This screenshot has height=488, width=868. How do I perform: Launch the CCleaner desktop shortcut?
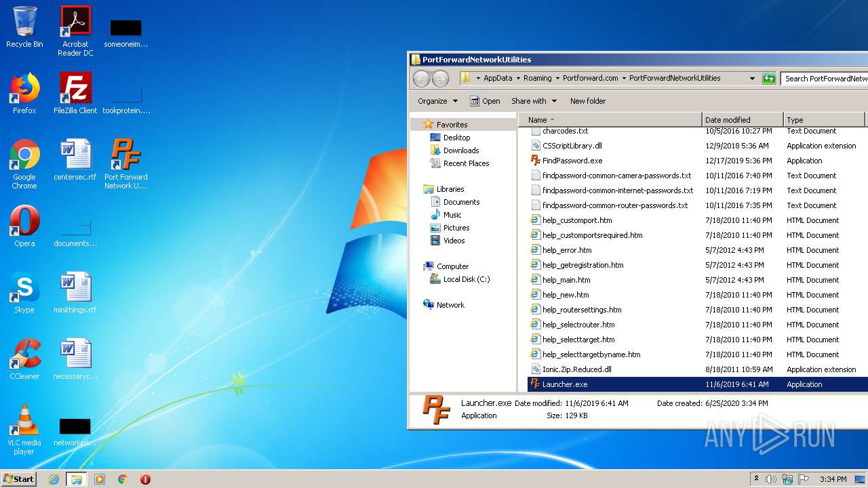pos(24,359)
